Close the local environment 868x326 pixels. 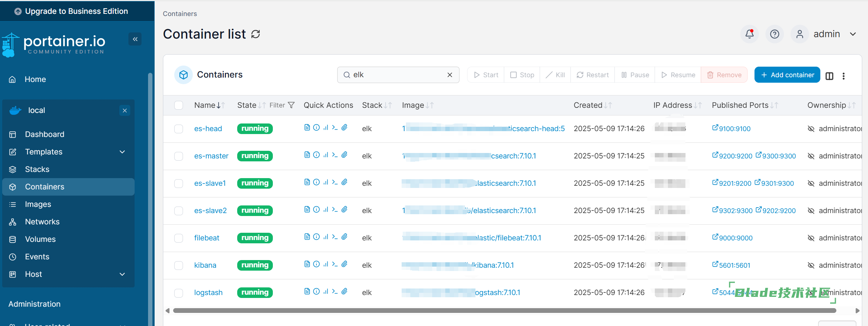125,110
